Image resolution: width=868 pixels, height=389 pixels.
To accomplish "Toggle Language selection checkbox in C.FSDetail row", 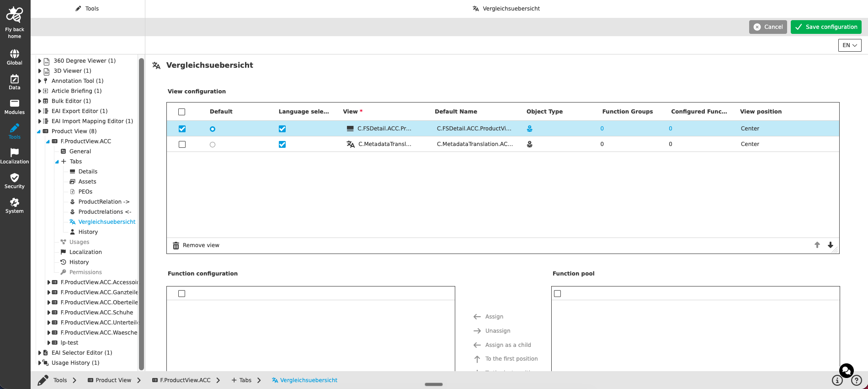I will tap(282, 129).
